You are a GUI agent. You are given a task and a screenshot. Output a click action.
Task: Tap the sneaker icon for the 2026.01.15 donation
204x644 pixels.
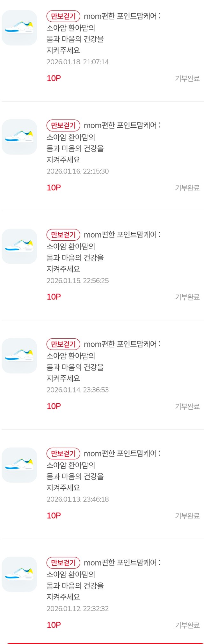click(19, 246)
